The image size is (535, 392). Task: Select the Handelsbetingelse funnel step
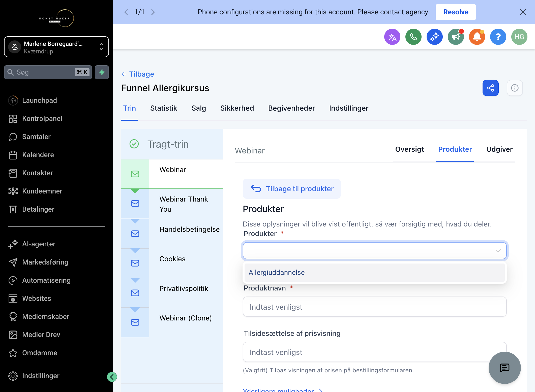[x=172, y=233]
